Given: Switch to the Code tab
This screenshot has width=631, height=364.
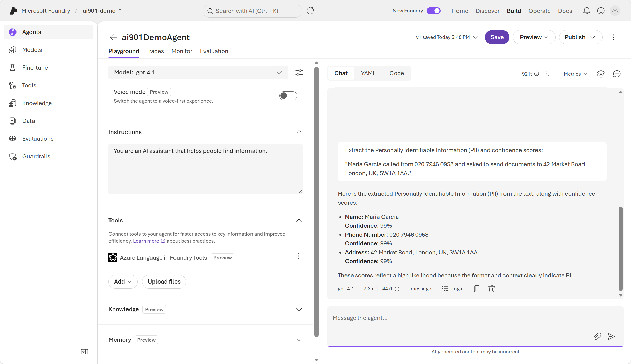Looking at the screenshot, I should [397, 73].
